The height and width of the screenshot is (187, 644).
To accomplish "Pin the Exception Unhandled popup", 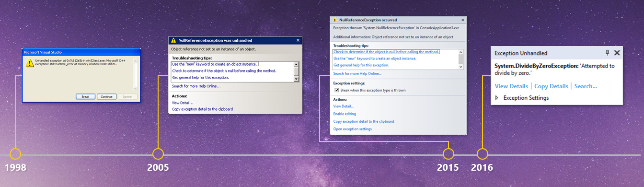I will pos(608,53).
